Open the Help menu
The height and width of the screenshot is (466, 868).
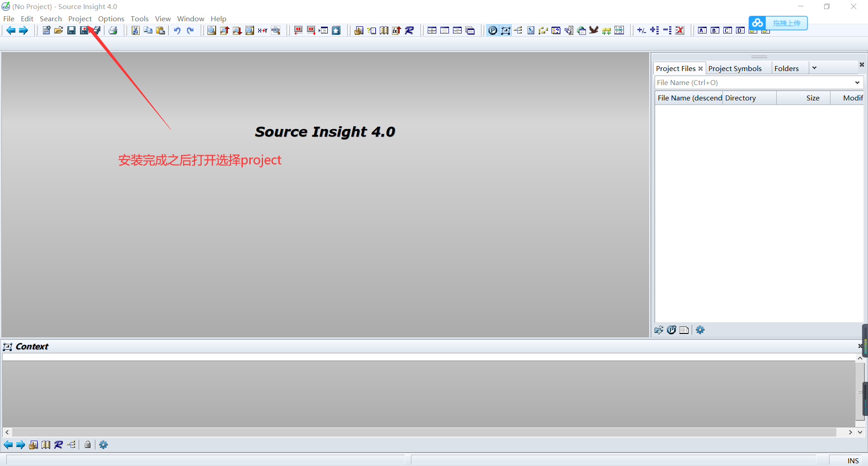[x=218, y=19]
